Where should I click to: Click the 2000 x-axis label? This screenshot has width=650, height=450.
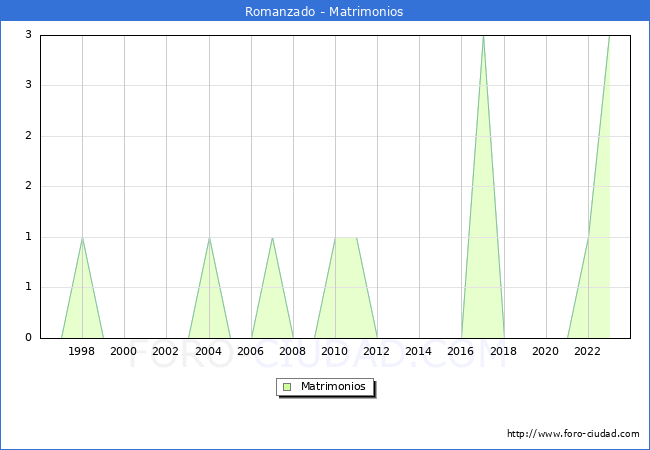coord(124,351)
